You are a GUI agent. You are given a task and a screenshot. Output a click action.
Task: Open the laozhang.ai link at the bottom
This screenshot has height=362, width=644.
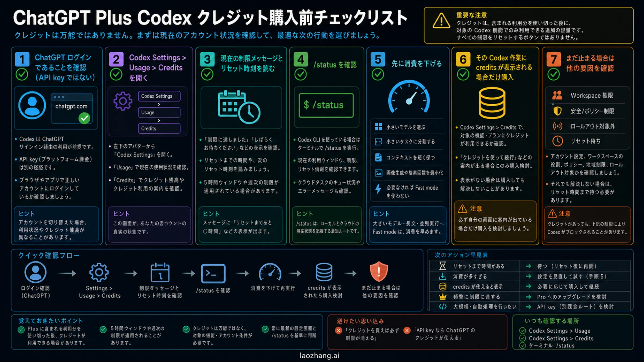tap(319, 356)
